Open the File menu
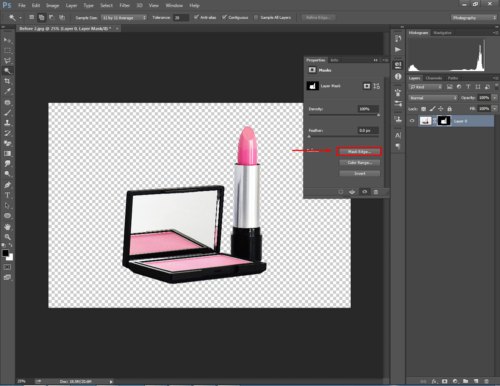 tap(22, 5)
